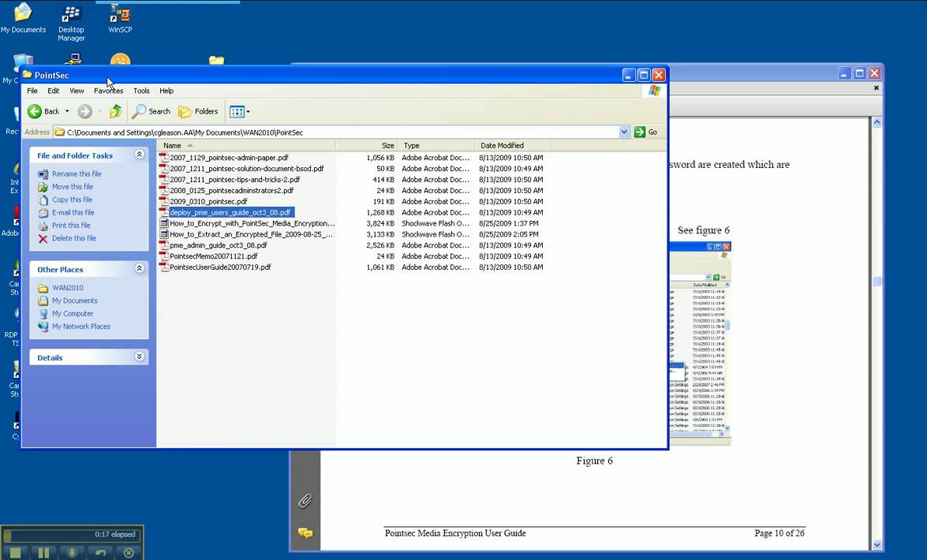Click Rename this file link
The height and width of the screenshot is (560, 927).
pos(76,174)
